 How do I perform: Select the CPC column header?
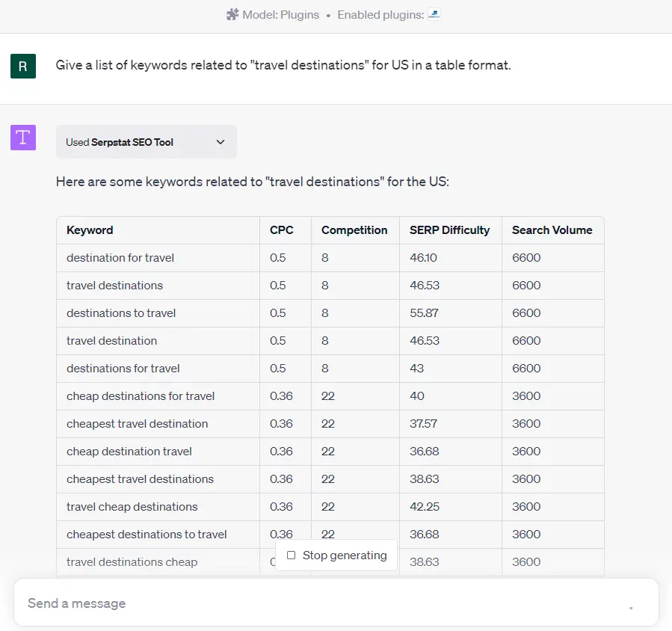(281, 230)
